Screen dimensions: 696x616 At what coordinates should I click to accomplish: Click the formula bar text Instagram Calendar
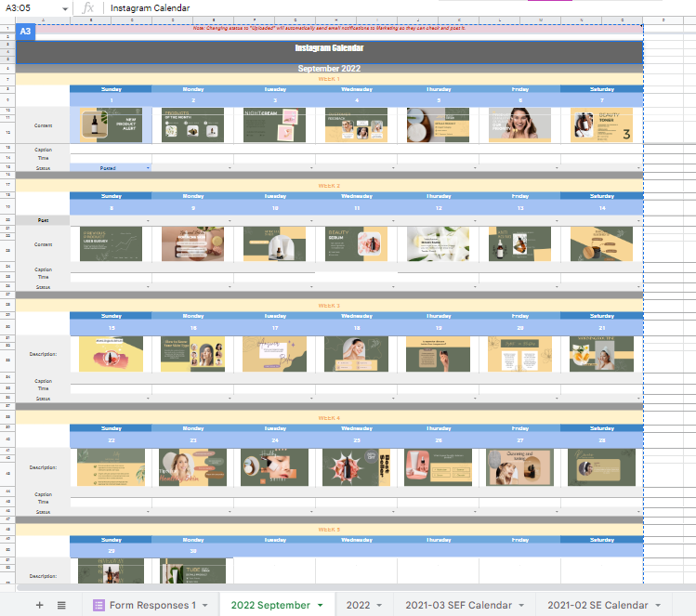click(150, 8)
